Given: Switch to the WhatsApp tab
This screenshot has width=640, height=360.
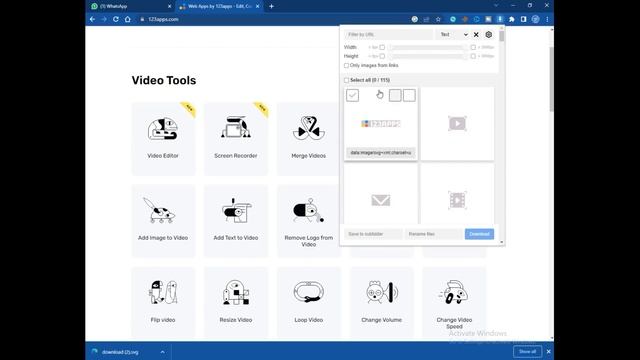Looking at the screenshot, I should tap(131, 6).
